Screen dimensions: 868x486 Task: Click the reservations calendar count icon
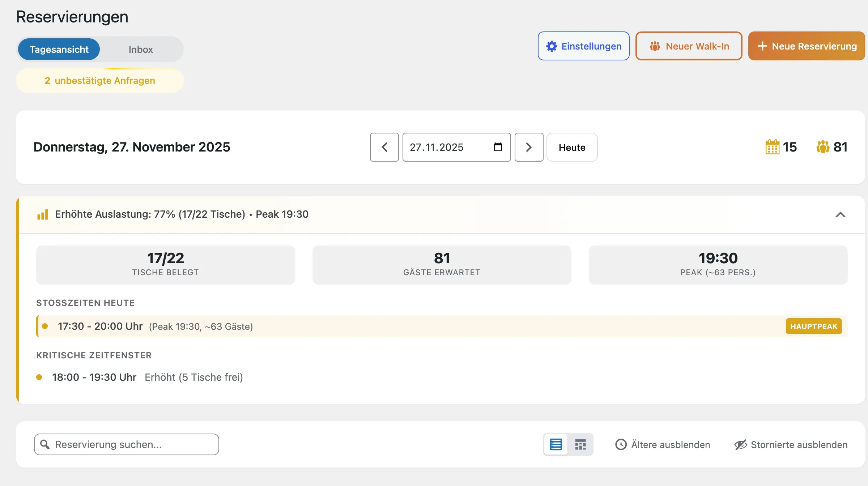pos(772,147)
